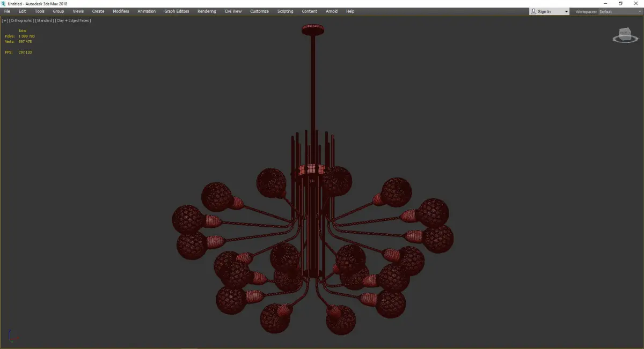Open the Create menu
The width and height of the screenshot is (644, 349).
pyautogui.click(x=98, y=11)
